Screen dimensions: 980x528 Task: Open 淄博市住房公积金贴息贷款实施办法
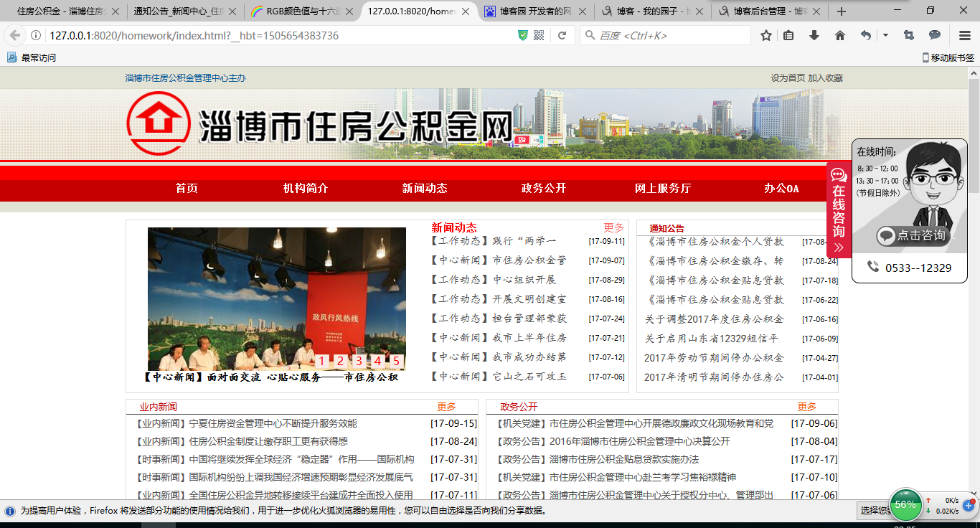tap(597, 459)
